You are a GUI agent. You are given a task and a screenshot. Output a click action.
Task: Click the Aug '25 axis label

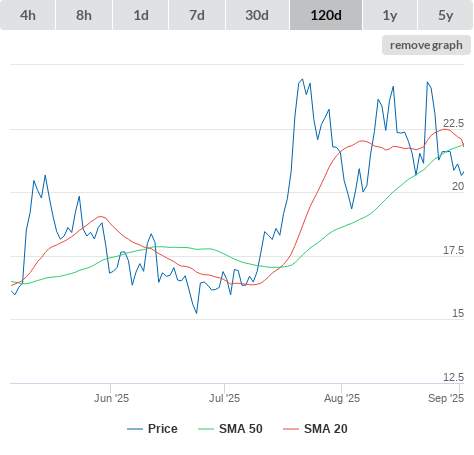pyautogui.click(x=342, y=398)
